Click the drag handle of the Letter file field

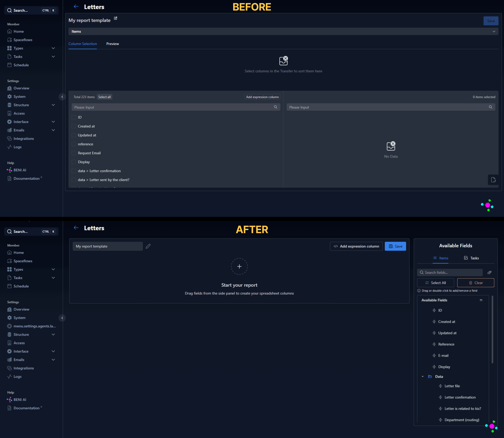(x=441, y=386)
